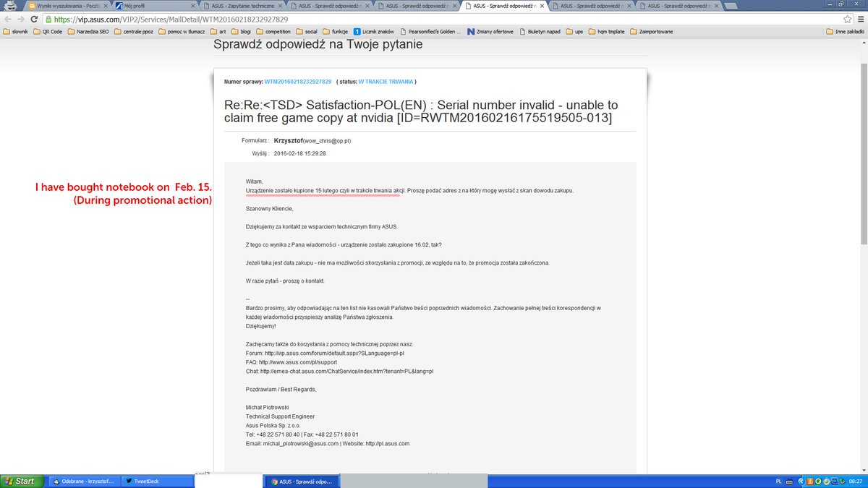Open the Zaimportowane bookmark folder
The image size is (868, 488).
pos(652,32)
